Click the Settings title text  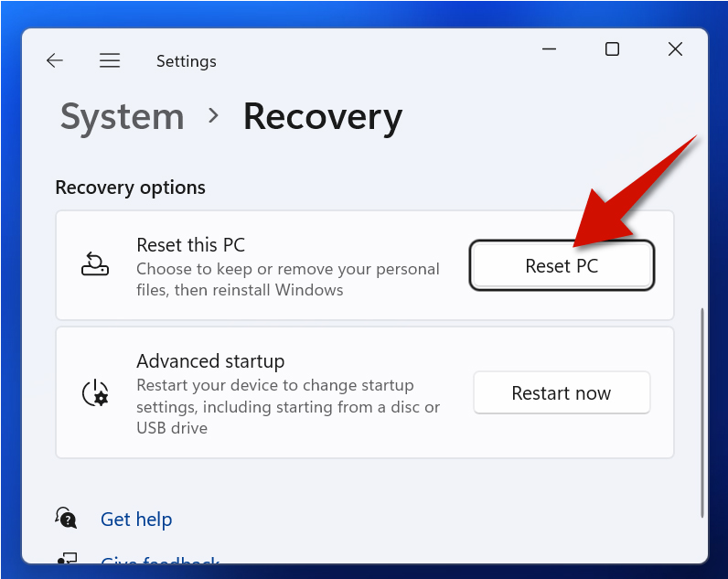point(187,61)
